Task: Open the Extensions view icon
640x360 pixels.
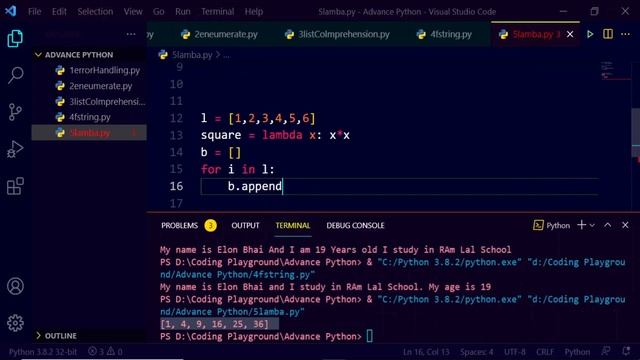Action: 15,186
